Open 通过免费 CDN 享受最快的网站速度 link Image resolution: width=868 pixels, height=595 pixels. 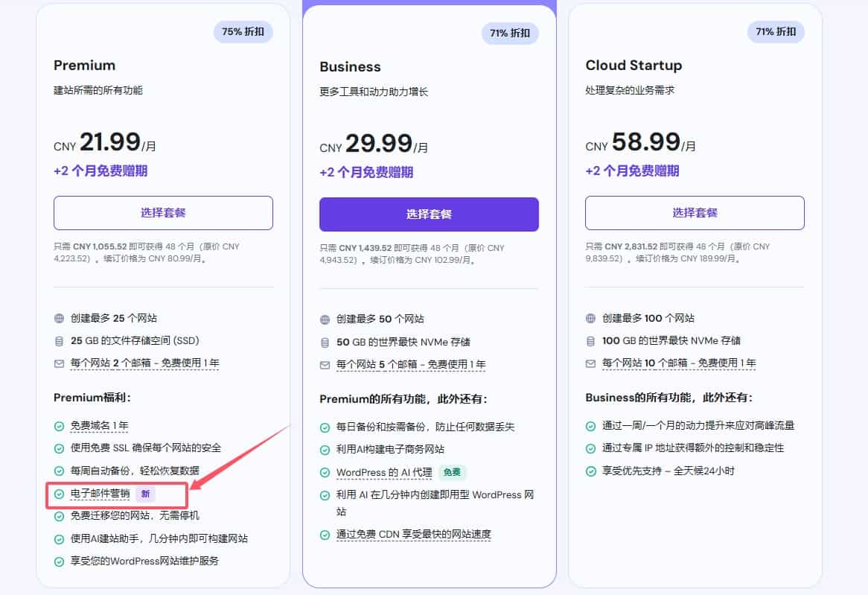(413, 534)
